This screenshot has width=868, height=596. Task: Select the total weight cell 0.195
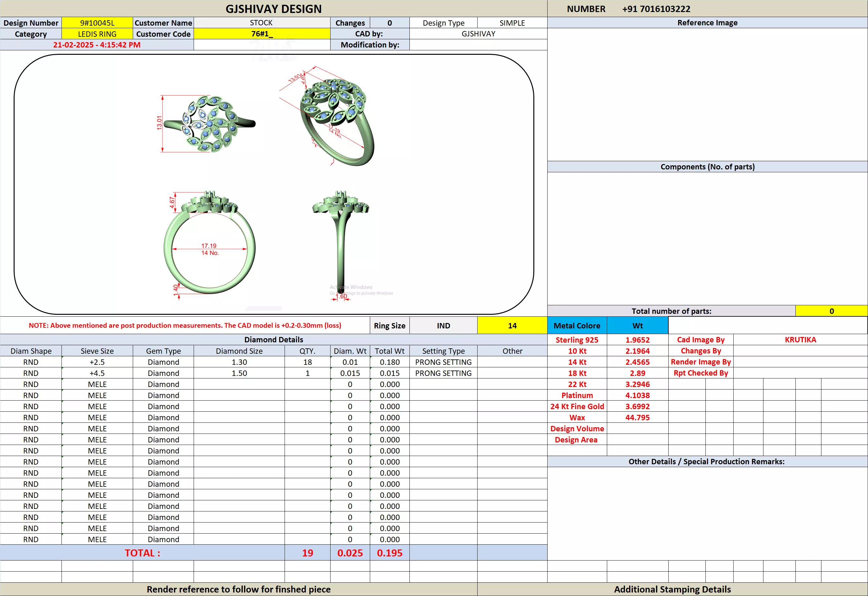point(389,553)
